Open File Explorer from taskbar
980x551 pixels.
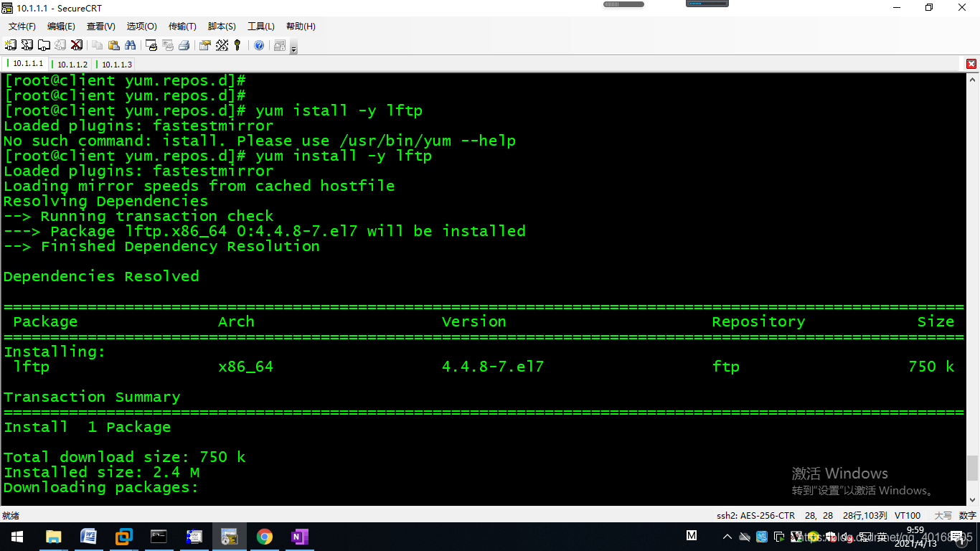pos(53,537)
